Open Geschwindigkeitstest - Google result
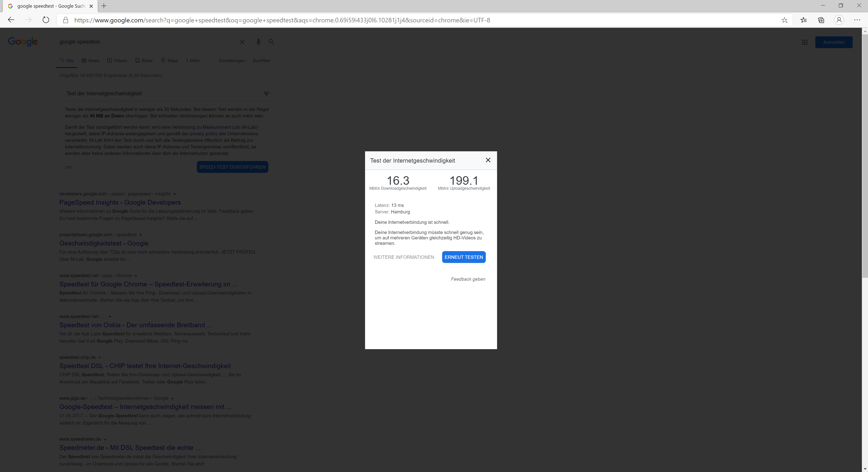 104,243
